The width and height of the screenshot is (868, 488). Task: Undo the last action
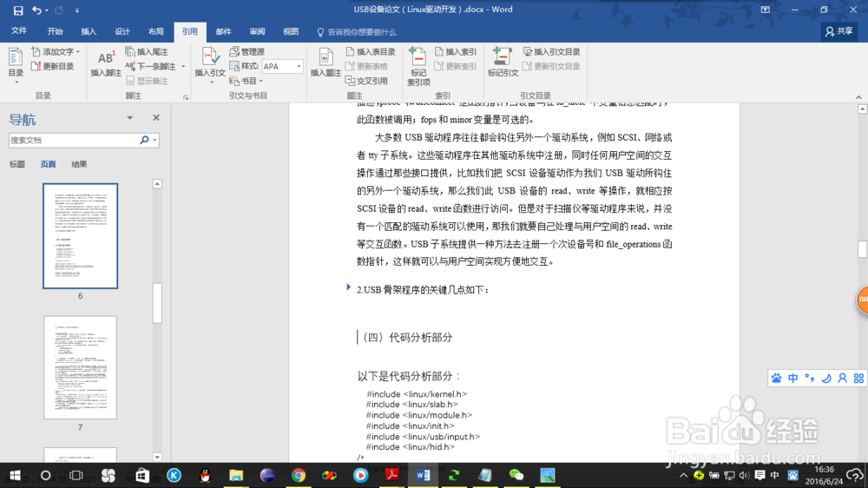(x=36, y=10)
